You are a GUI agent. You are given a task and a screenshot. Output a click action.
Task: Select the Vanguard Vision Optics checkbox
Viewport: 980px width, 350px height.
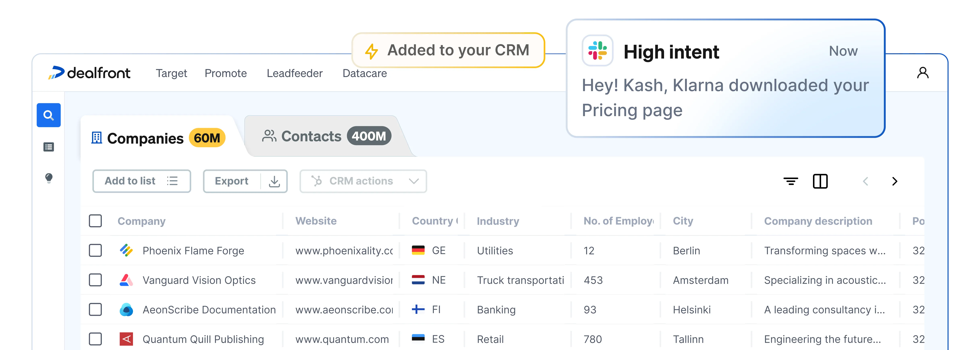click(96, 280)
